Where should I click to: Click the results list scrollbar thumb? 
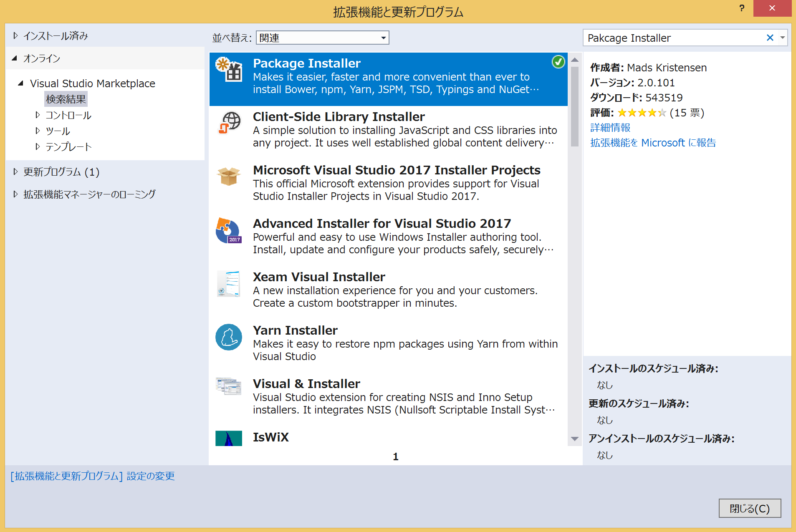[575, 106]
